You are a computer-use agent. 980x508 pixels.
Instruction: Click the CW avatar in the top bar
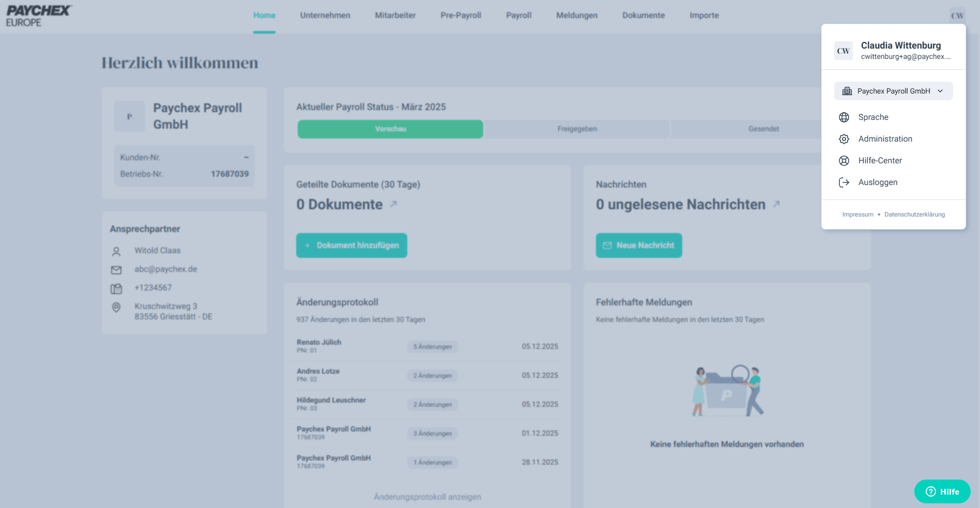coord(957,16)
